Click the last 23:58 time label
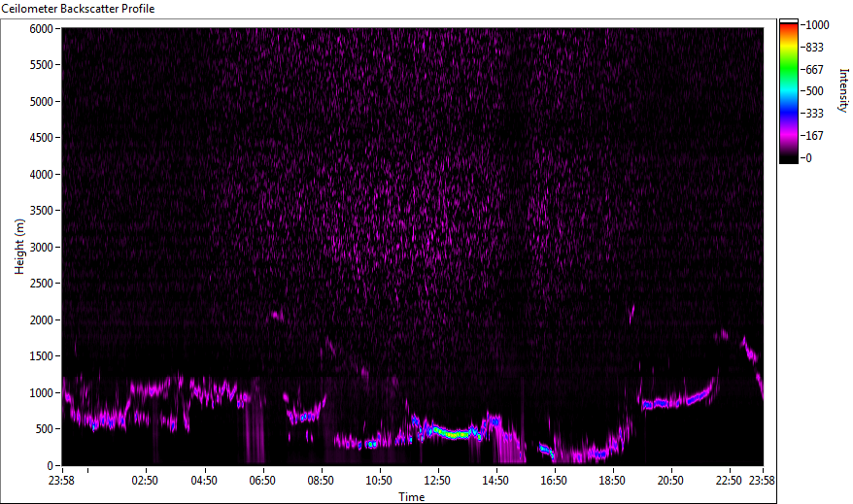This screenshot has width=853, height=504. pos(762,481)
